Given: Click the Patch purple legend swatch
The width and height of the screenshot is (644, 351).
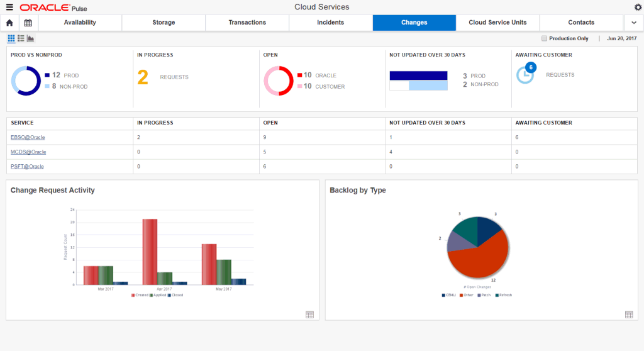Looking at the screenshot, I should click(x=479, y=295).
